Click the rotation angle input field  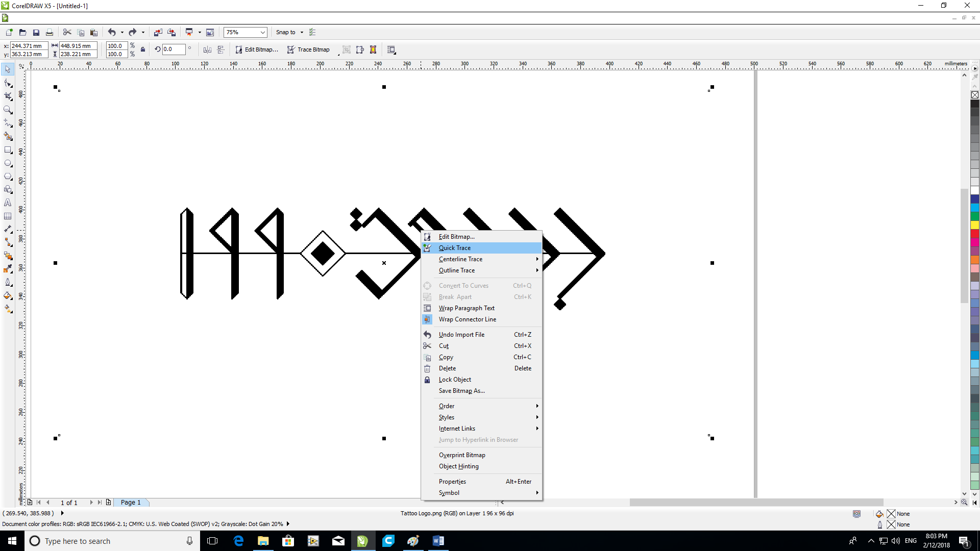point(173,49)
